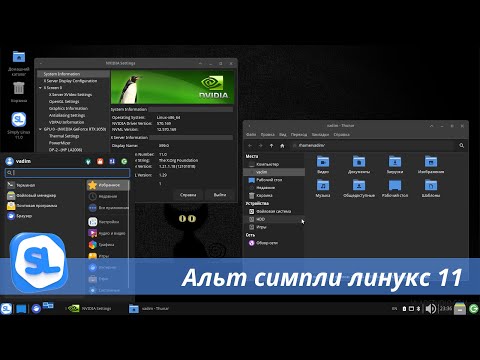
Task: Click the Thunar location path bar
Action: [x=373, y=146]
